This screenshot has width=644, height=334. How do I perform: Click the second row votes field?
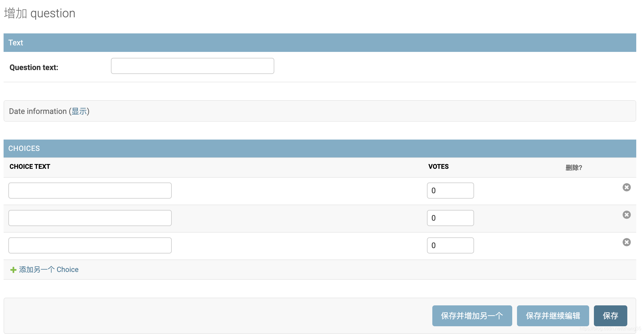[450, 218]
